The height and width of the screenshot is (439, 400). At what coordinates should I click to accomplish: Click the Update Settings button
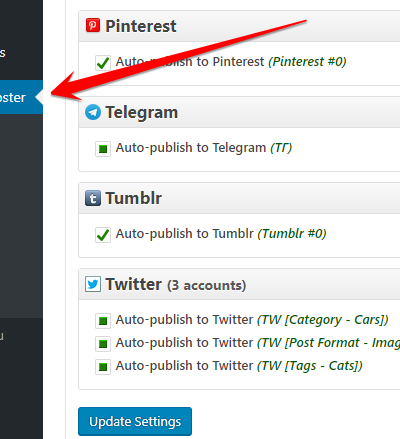[x=135, y=421]
